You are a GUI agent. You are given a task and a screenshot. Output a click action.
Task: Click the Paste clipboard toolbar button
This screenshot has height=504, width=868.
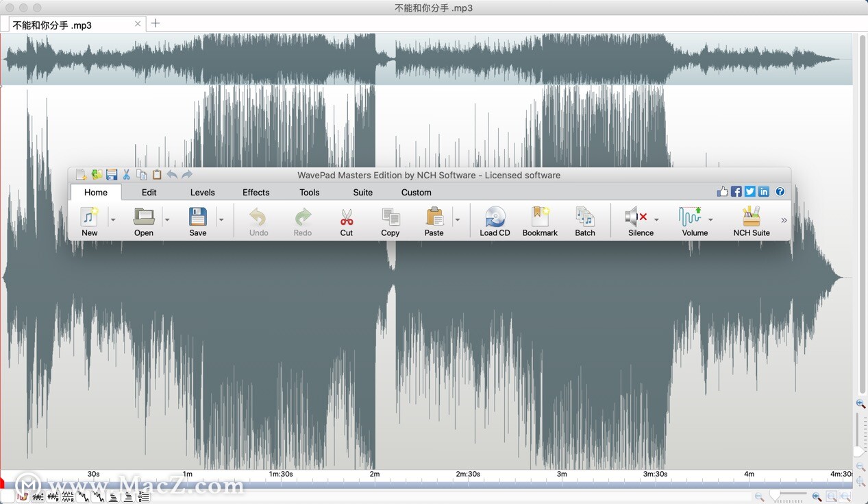point(434,221)
